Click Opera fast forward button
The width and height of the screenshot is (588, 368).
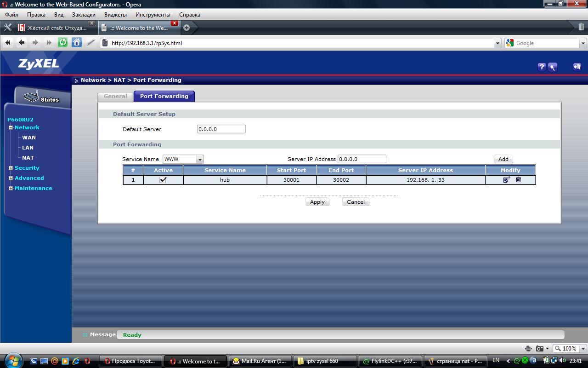click(49, 43)
